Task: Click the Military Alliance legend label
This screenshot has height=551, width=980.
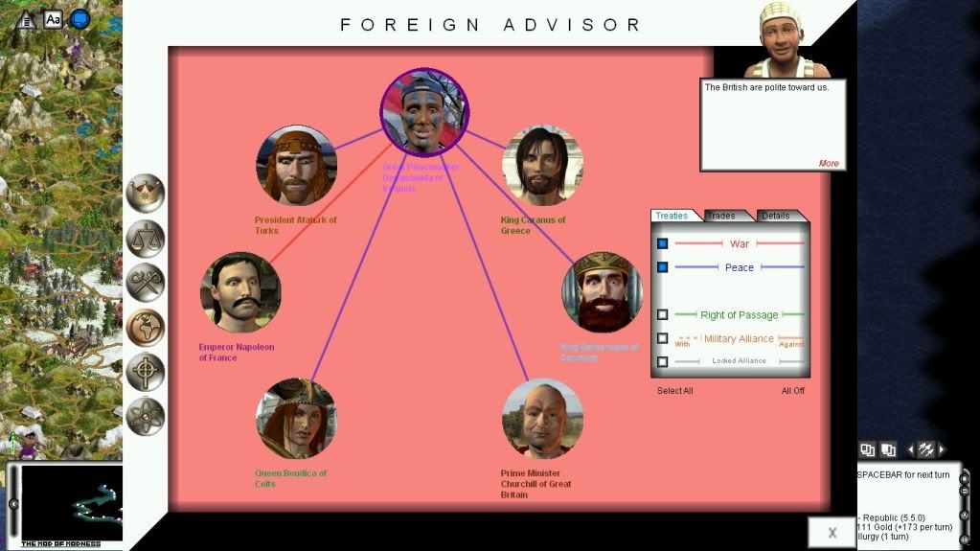Action: click(x=739, y=339)
